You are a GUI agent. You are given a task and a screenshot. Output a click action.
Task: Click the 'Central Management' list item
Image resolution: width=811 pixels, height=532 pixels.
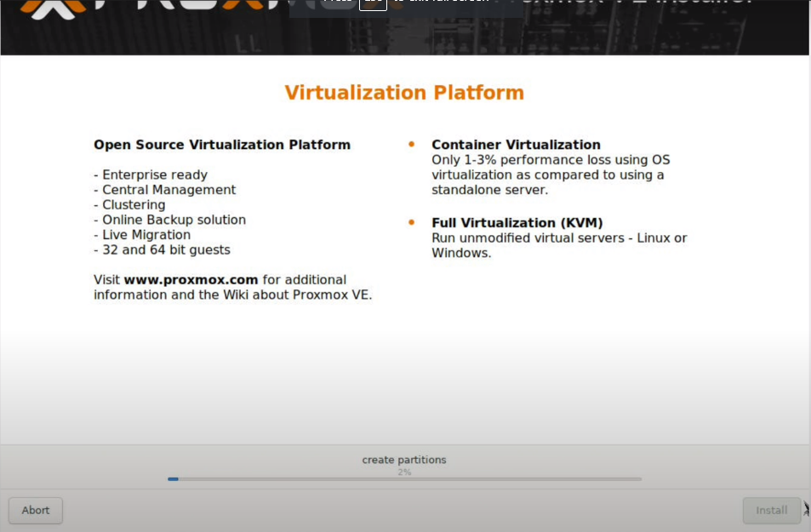165,190
